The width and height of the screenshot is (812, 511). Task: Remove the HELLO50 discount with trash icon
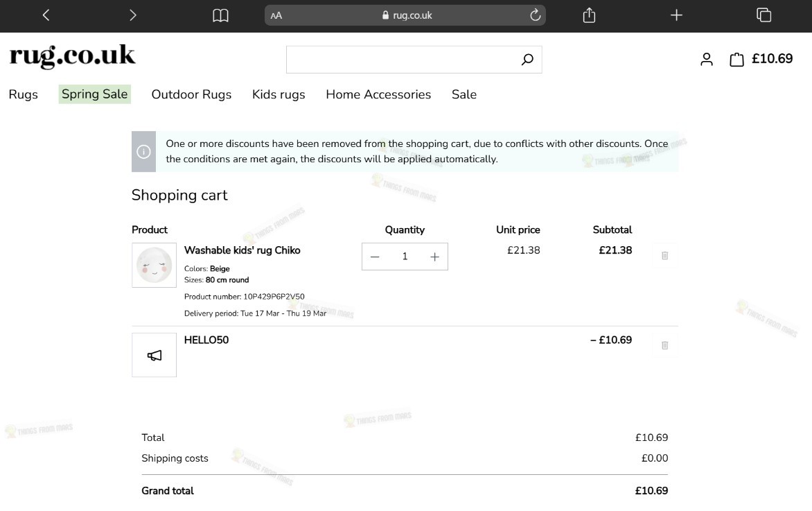point(665,345)
